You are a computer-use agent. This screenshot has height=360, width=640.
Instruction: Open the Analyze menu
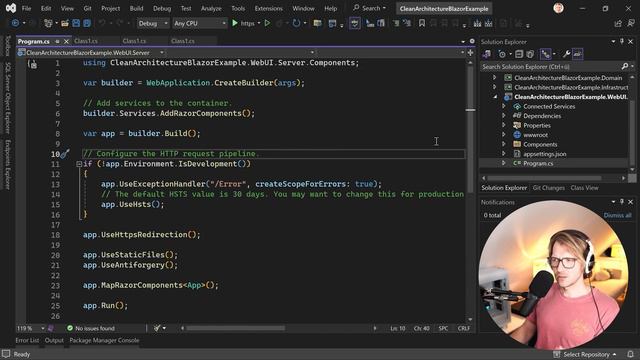(x=211, y=8)
